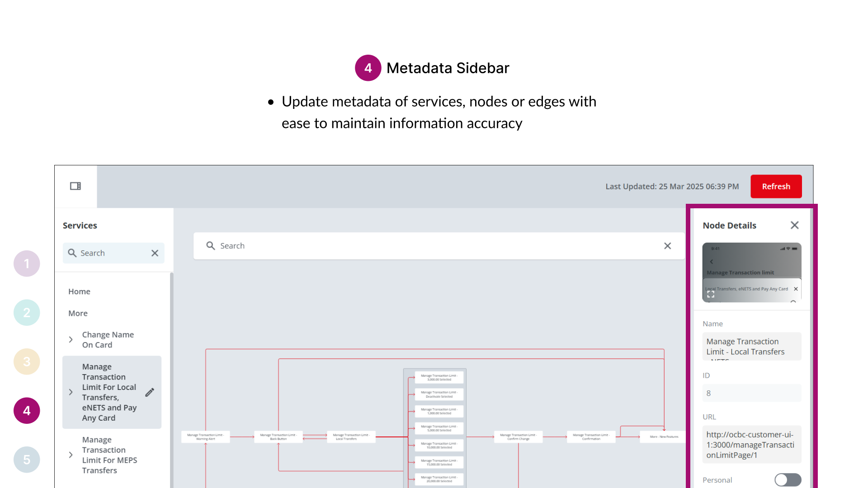Close the Node Details panel

click(794, 225)
